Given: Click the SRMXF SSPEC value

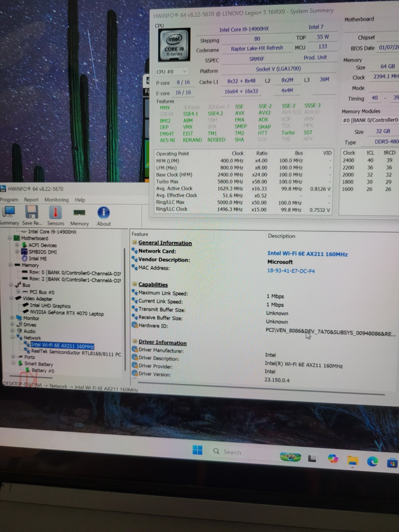Looking at the screenshot, I should (x=256, y=59).
